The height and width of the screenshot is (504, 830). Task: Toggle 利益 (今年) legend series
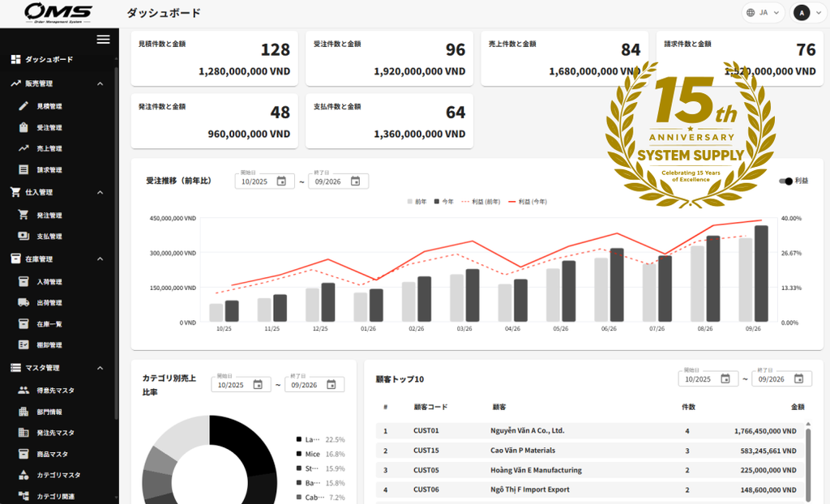point(528,202)
